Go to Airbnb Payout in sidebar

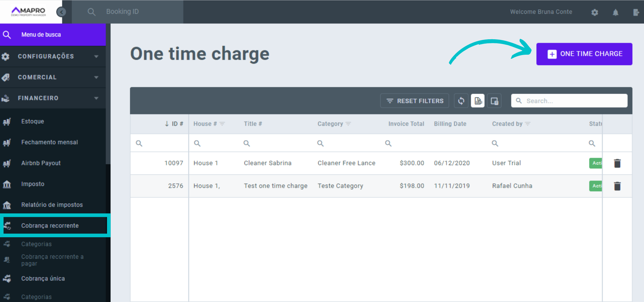tap(41, 163)
